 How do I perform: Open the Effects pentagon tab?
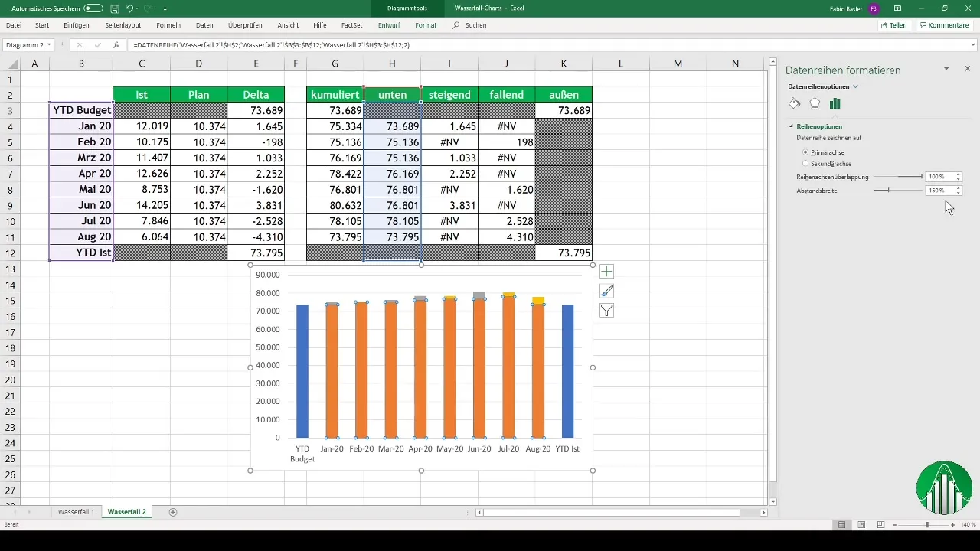pos(815,103)
